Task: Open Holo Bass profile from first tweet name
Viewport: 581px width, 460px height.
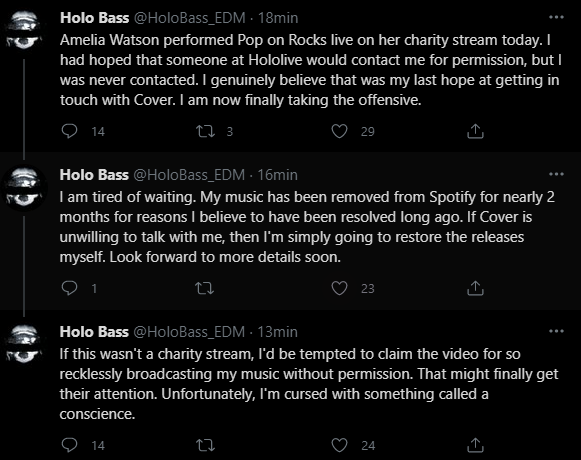Action: [94, 18]
